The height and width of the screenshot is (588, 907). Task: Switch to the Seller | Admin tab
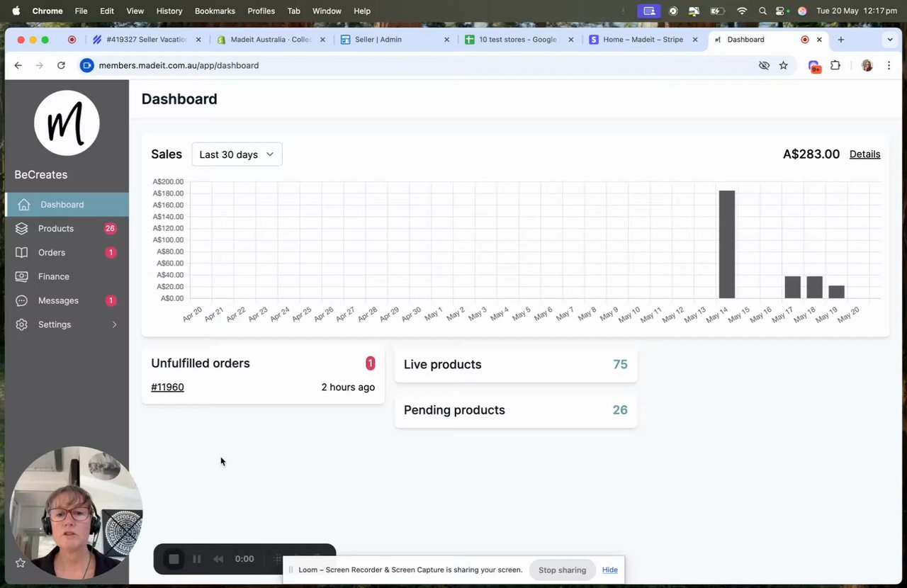click(395, 40)
